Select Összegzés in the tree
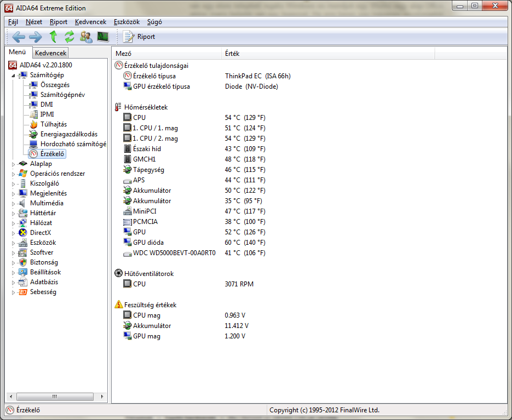This screenshot has width=512, height=420. [x=55, y=85]
